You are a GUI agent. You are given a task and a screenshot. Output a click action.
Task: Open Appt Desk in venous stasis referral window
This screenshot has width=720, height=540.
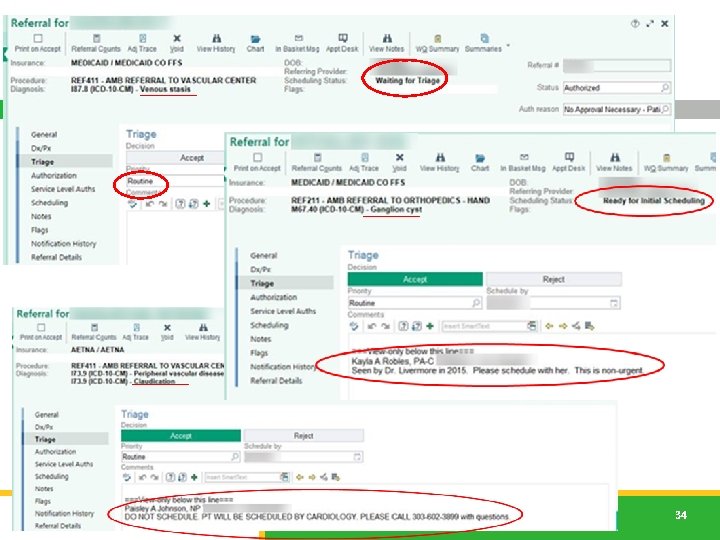point(342,43)
